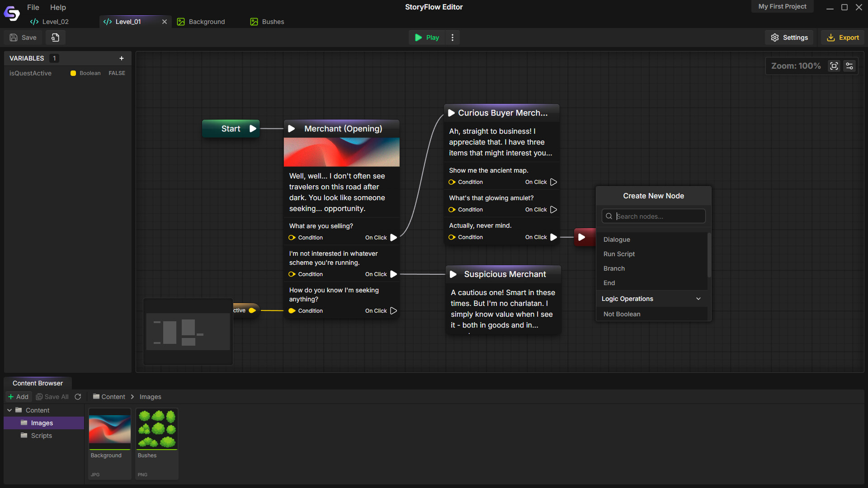Click the fit-to-view icon beside Zoom

[834, 66]
